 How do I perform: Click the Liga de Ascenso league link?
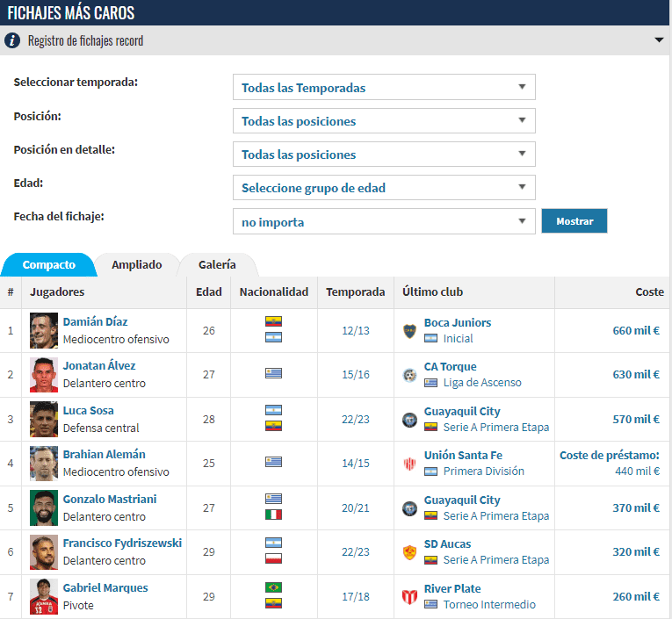tap(482, 383)
